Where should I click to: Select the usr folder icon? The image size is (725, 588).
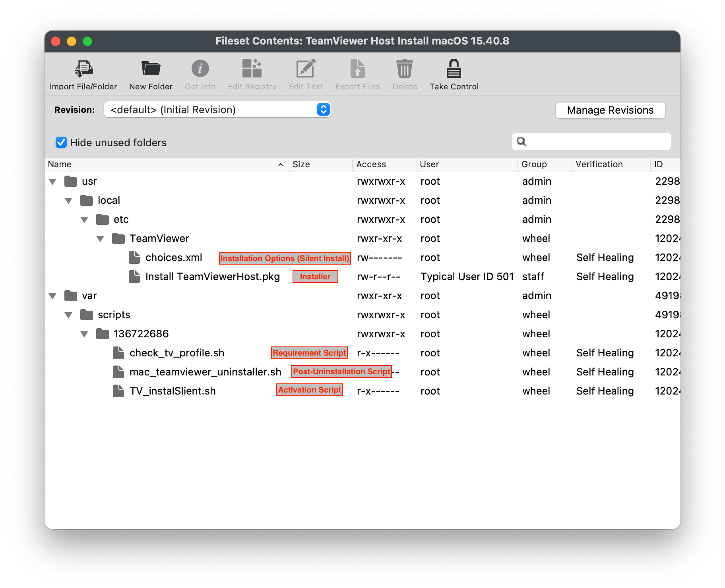pyautogui.click(x=71, y=182)
